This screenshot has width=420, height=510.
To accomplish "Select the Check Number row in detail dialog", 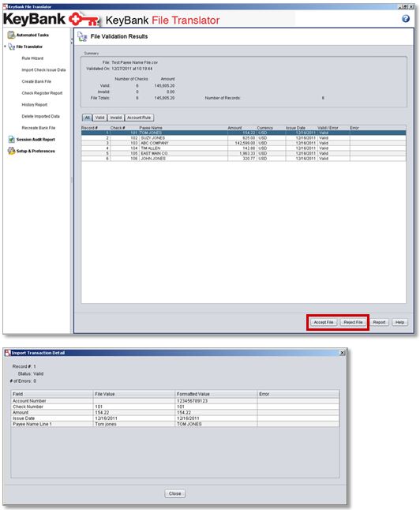I will (x=175, y=407).
